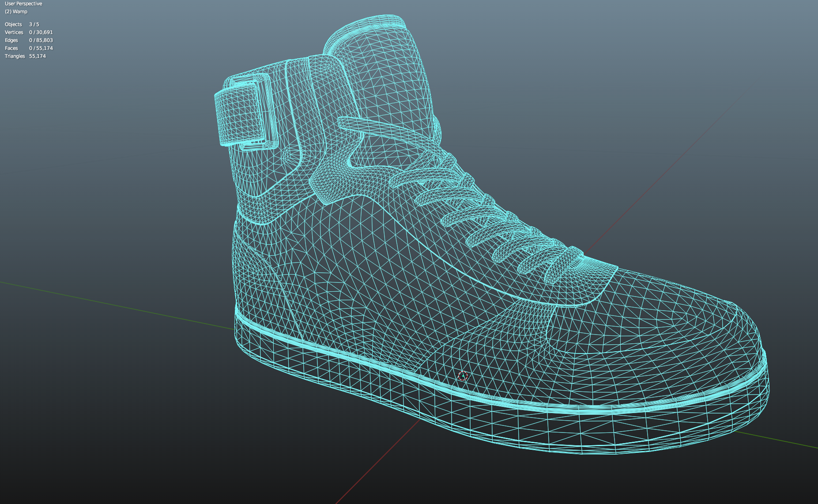Click the green axis line at the right edge

pos(786,441)
